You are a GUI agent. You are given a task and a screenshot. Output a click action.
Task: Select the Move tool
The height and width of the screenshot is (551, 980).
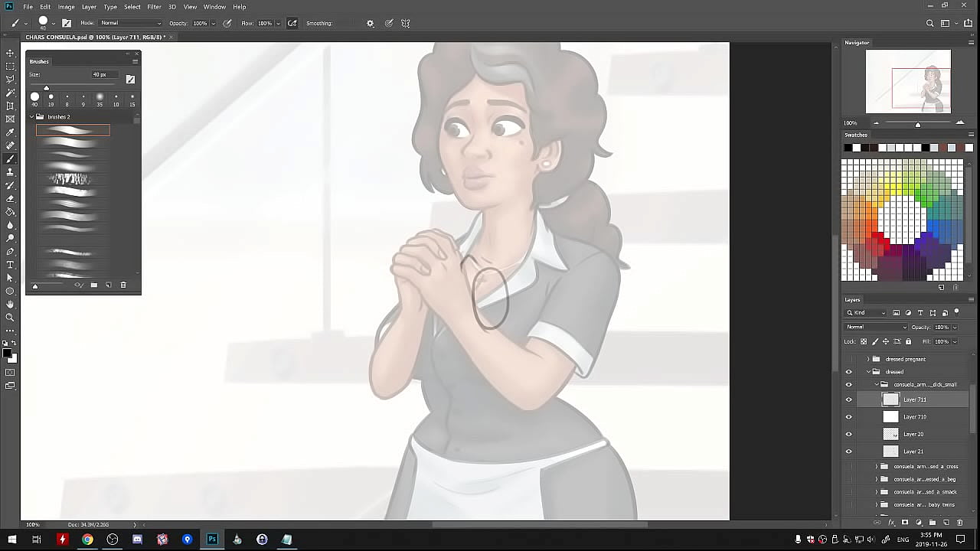click(10, 53)
